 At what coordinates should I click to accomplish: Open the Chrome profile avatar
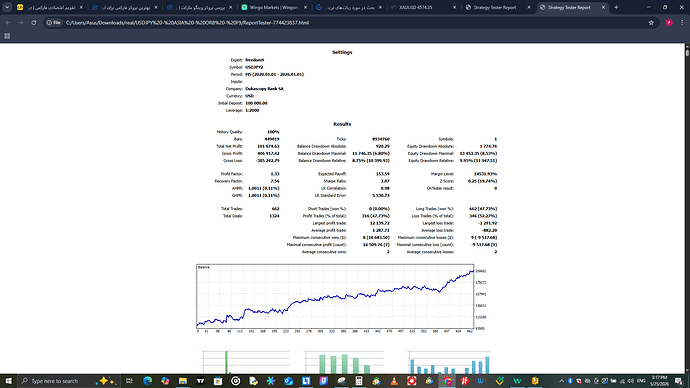(669, 22)
